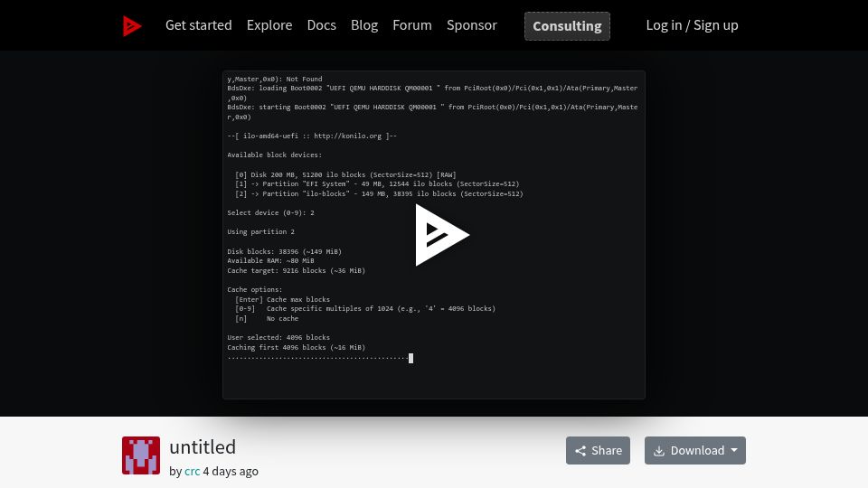Open the crc author profile link
This screenshot has height=488, width=868.
coord(192,472)
